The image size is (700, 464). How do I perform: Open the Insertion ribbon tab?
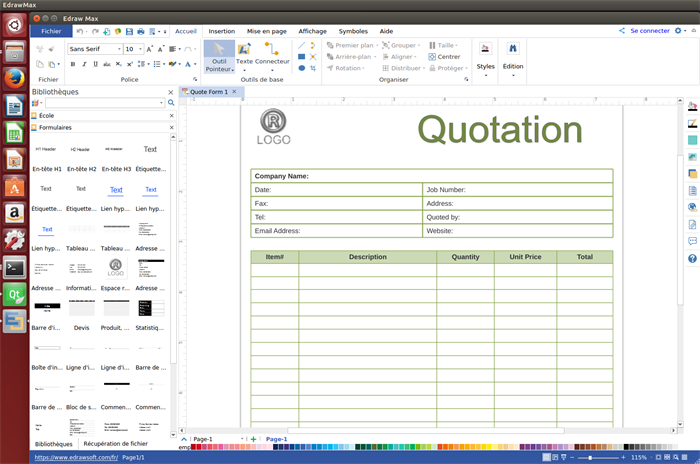click(x=222, y=31)
